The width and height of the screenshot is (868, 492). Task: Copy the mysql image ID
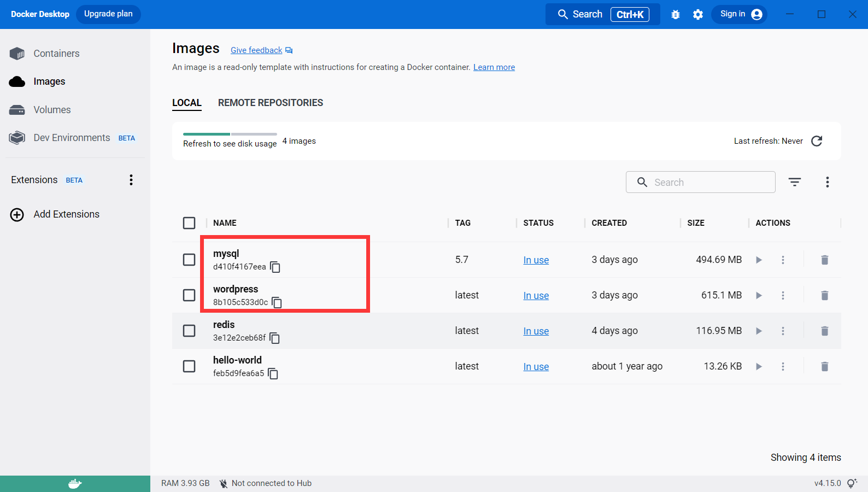tap(275, 267)
